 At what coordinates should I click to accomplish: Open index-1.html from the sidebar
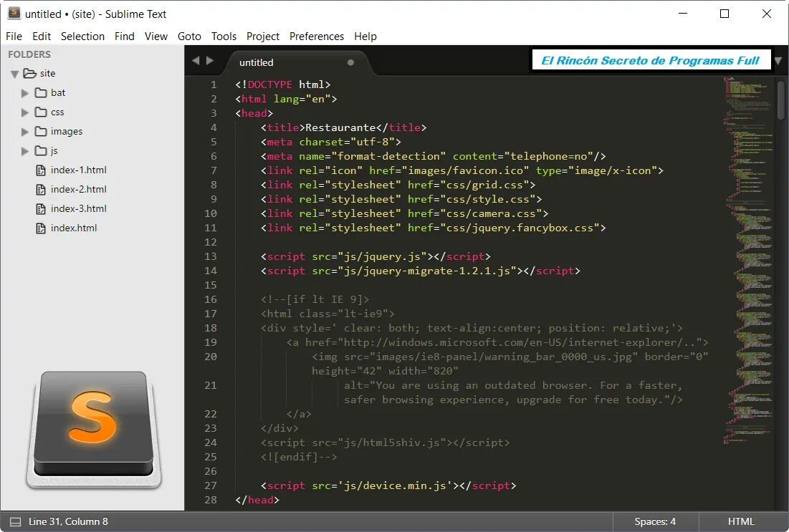[79, 170]
